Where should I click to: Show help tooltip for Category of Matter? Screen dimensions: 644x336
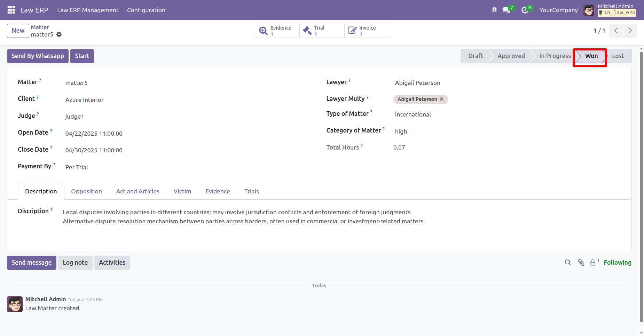[x=384, y=128]
